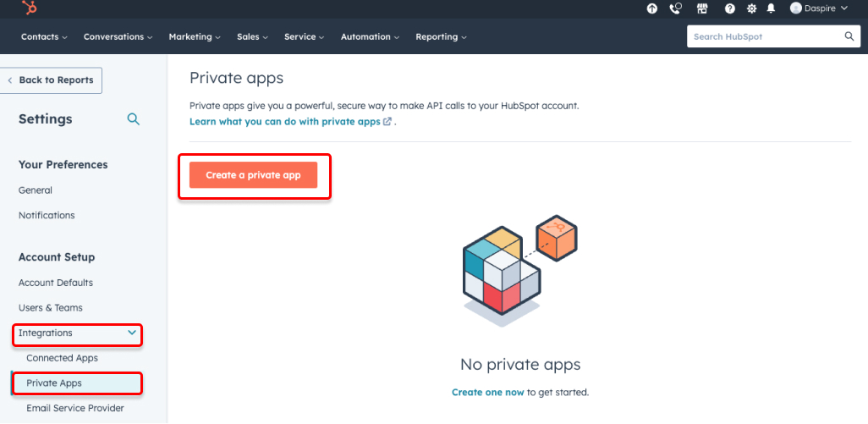The height and width of the screenshot is (424, 868).
Task: Open Users & Teams settings
Action: click(x=51, y=308)
